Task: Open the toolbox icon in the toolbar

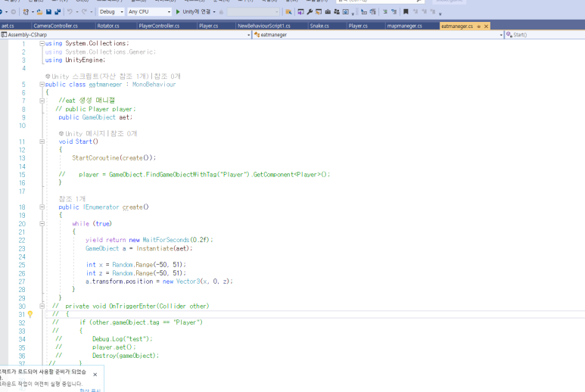Action: (x=328, y=12)
